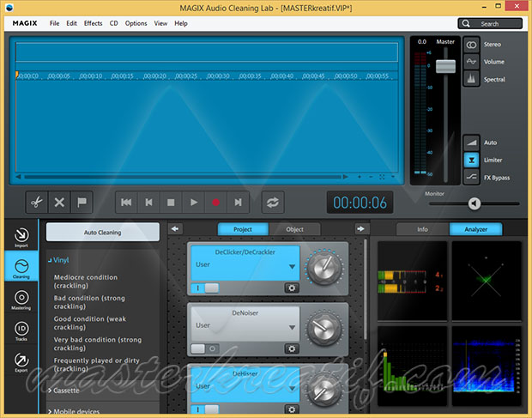Set a marker with the flag icon

(82, 203)
